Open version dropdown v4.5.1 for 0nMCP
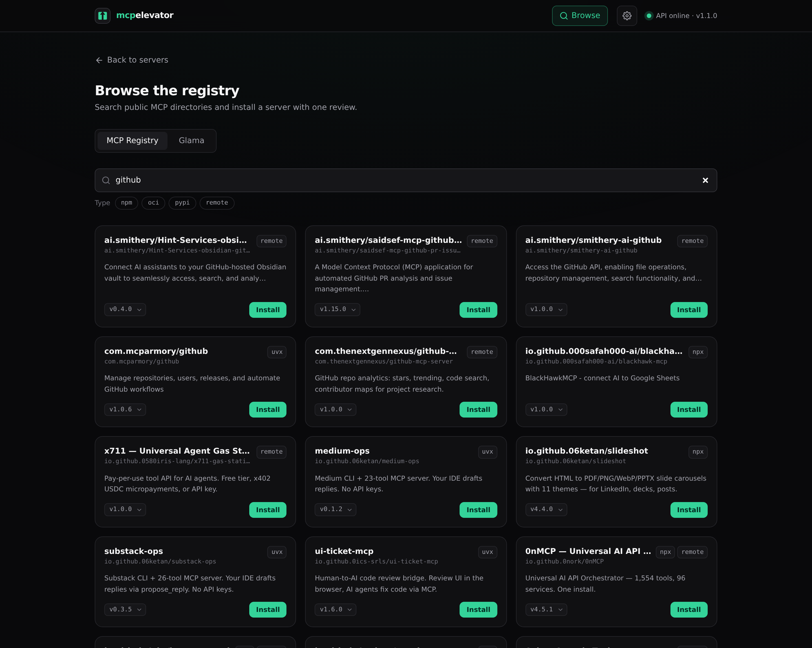Screen dimensions: 812x648 [x=546, y=610]
